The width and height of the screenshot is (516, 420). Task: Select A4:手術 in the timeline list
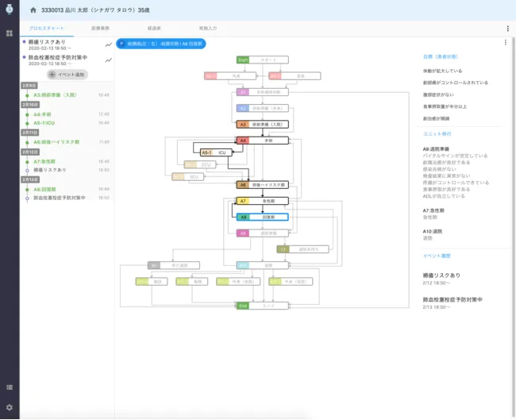pos(42,114)
